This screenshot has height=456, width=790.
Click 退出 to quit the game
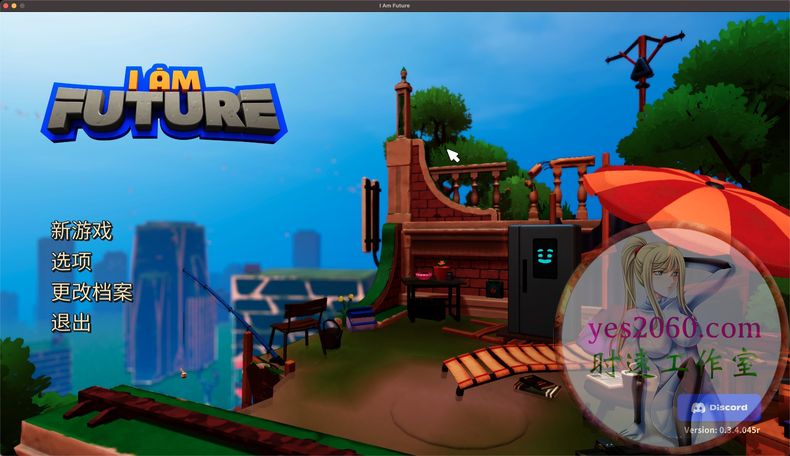click(71, 323)
